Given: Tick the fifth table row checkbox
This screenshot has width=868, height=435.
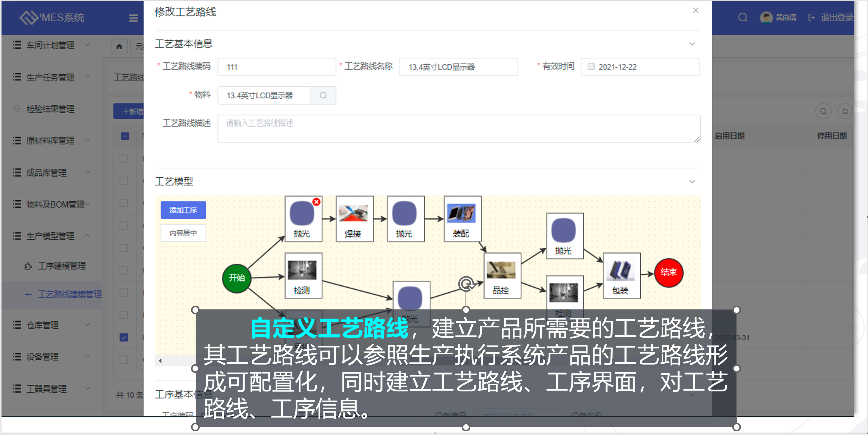Looking at the screenshot, I should click(124, 248).
